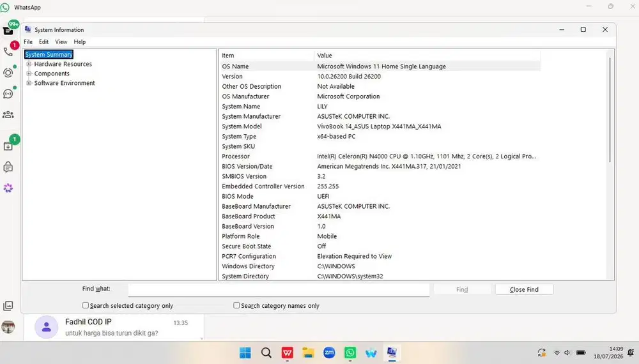This screenshot has height=364, width=639.
Task: Select the Platform Role row
Action: [380, 236]
